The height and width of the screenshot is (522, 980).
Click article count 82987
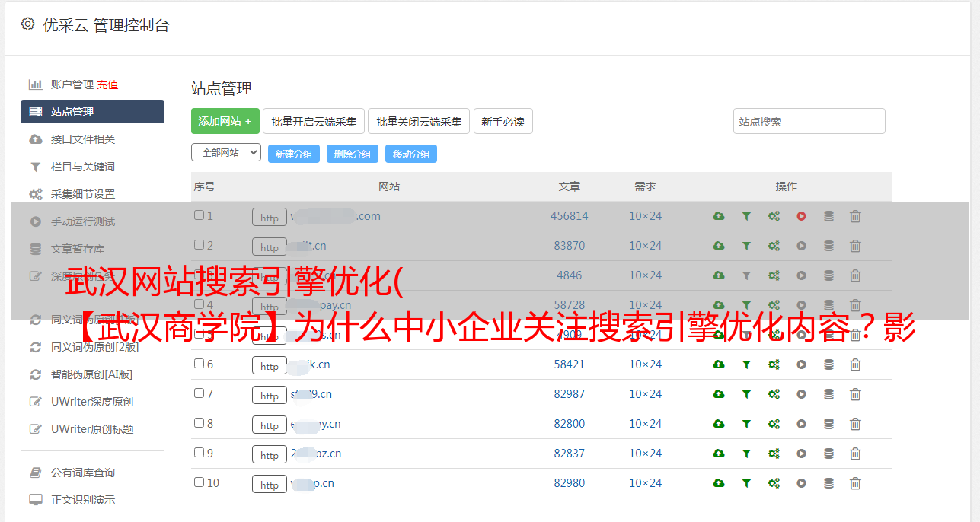(570, 394)
